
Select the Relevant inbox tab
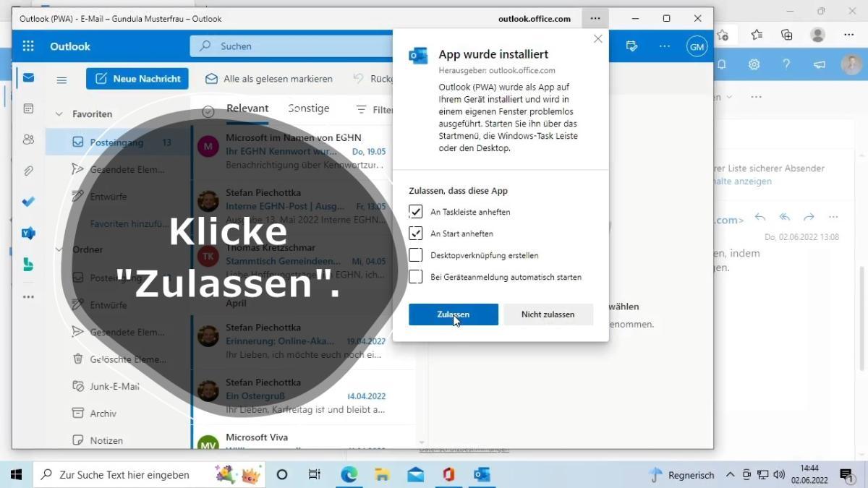tap(247, 108)
